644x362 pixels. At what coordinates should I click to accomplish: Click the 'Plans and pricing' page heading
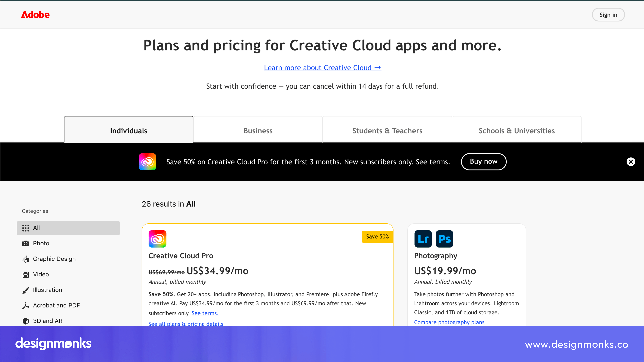(323, 45)
